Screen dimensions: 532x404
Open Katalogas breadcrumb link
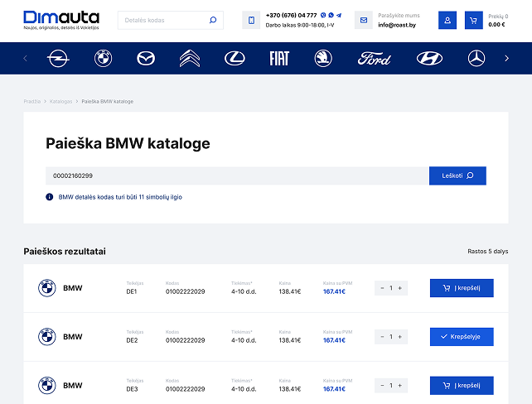(60, 101)
